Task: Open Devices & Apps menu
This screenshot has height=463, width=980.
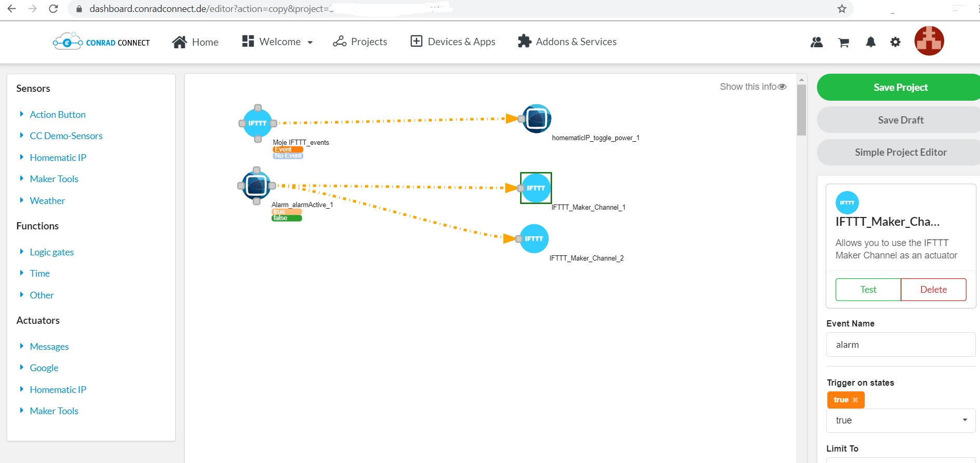Action: (x=453, y=42)
